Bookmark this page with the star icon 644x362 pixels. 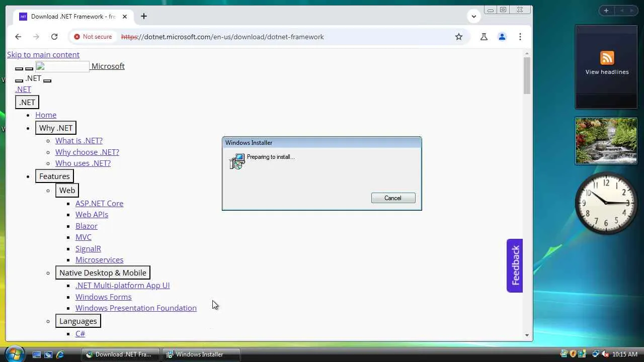pyautogui.click(x=459, y=37)
